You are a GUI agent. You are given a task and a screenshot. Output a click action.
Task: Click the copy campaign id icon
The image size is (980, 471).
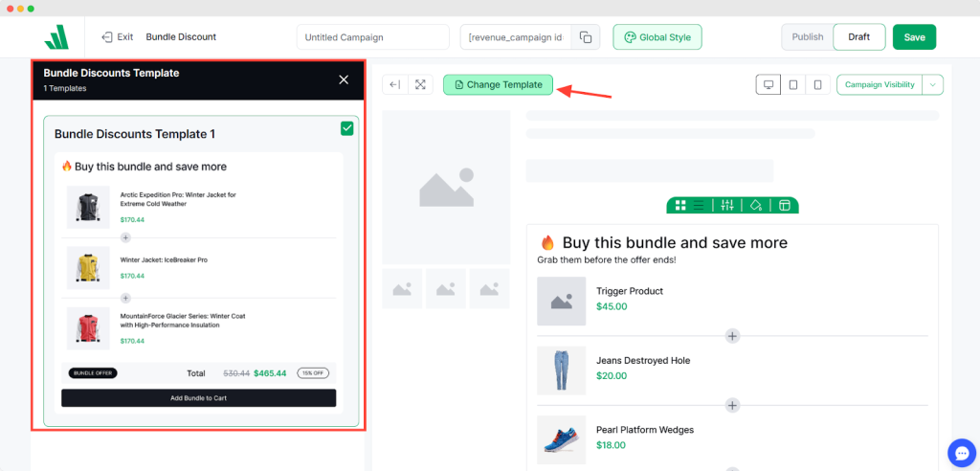point(586,37)
